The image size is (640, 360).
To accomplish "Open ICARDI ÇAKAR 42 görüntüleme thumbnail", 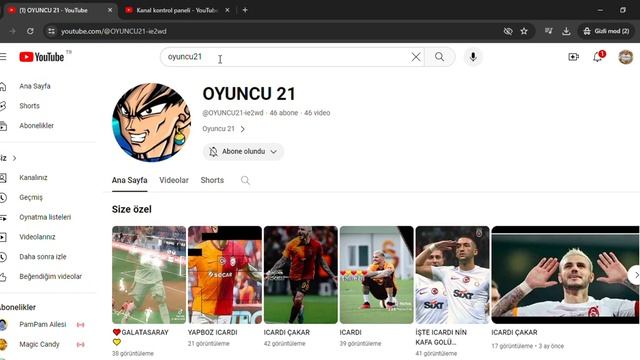I will [x=301, y=275].
